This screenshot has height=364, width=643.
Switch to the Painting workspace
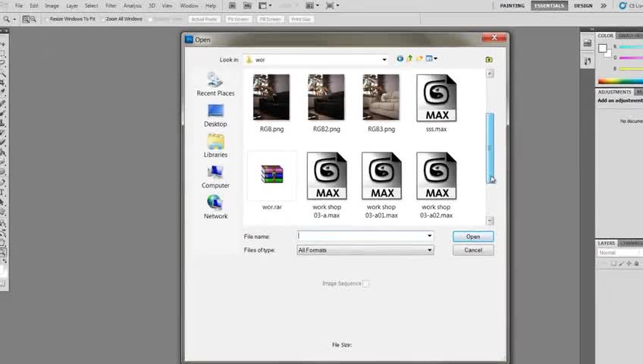pyautogui.click(x=512, y=6)
